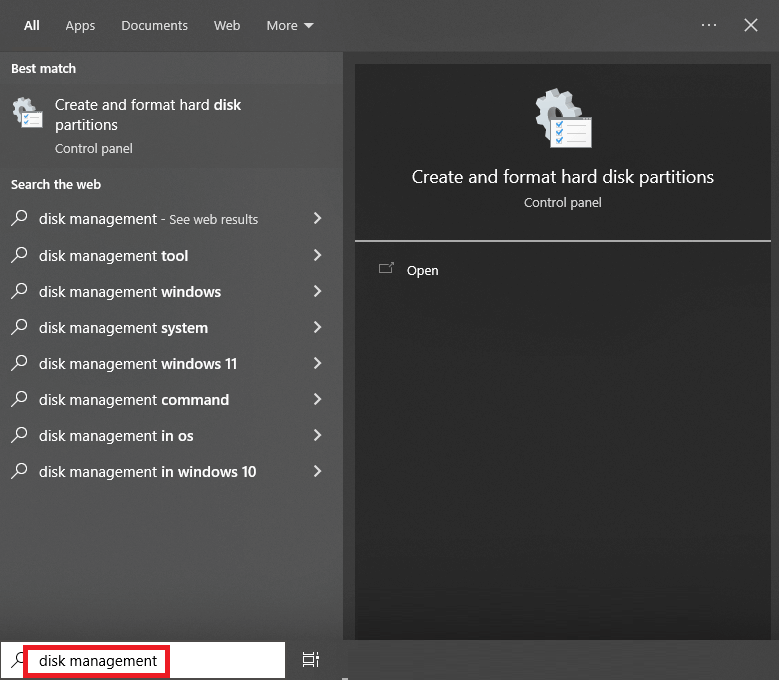The width and height of the screenshot is (779, 680).
Task: Open the Documents tab
Action: tap(154, 25)
